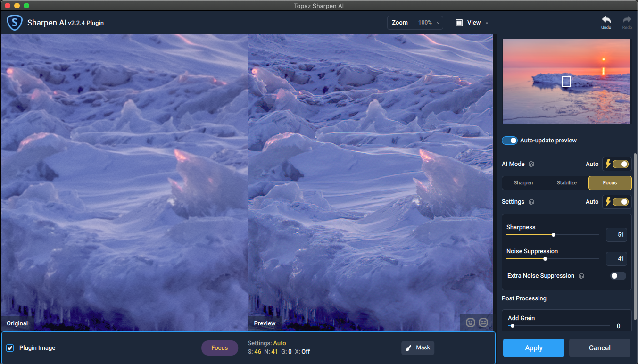This screenshot has width=638, height=364.
Task: Click the happy face feedback icon
Action: pyautogui.click(x=470, y=323)
